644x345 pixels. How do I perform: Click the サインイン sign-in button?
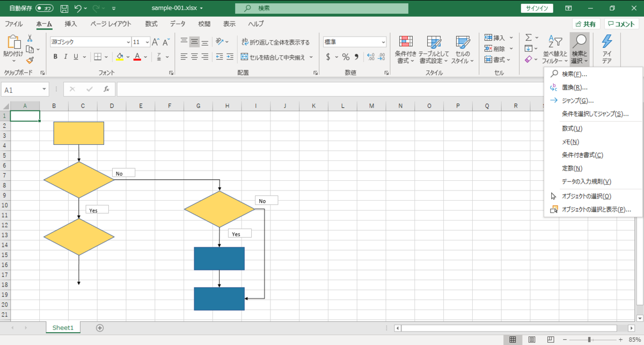coord(537,9)
